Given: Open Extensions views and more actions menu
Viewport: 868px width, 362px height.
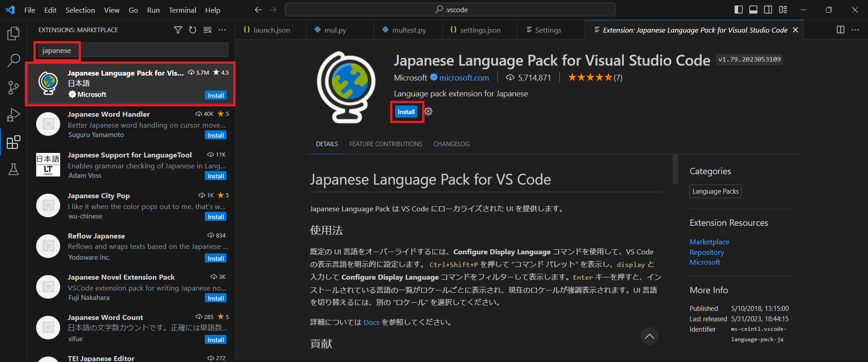Looking at the screenshot, I should point(222,30).
